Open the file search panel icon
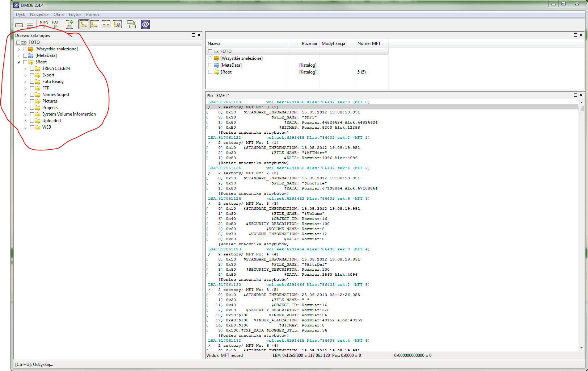Screen dimensions: 588x371 [x=117, y=24]
